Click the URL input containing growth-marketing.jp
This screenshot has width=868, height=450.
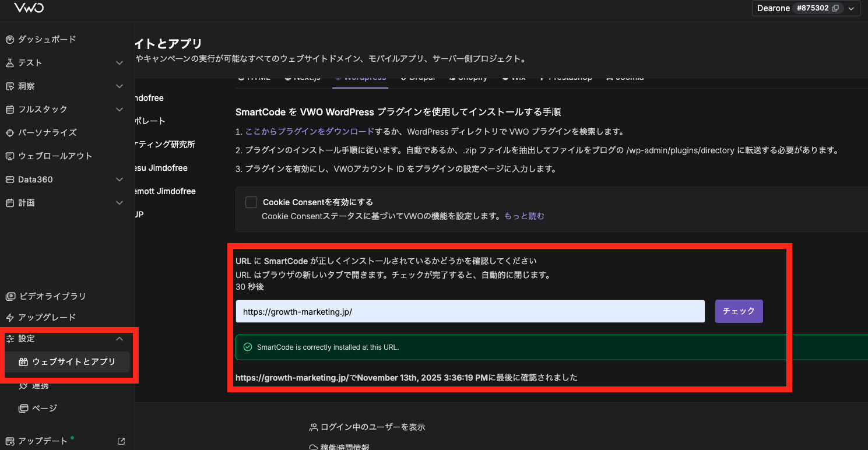(470, 311)
